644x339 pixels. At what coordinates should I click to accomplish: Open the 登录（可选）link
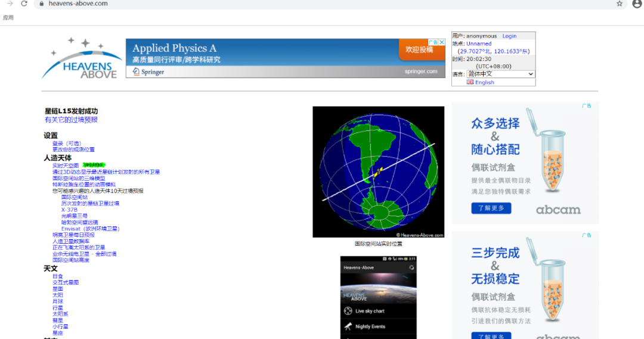pos(67,143)
